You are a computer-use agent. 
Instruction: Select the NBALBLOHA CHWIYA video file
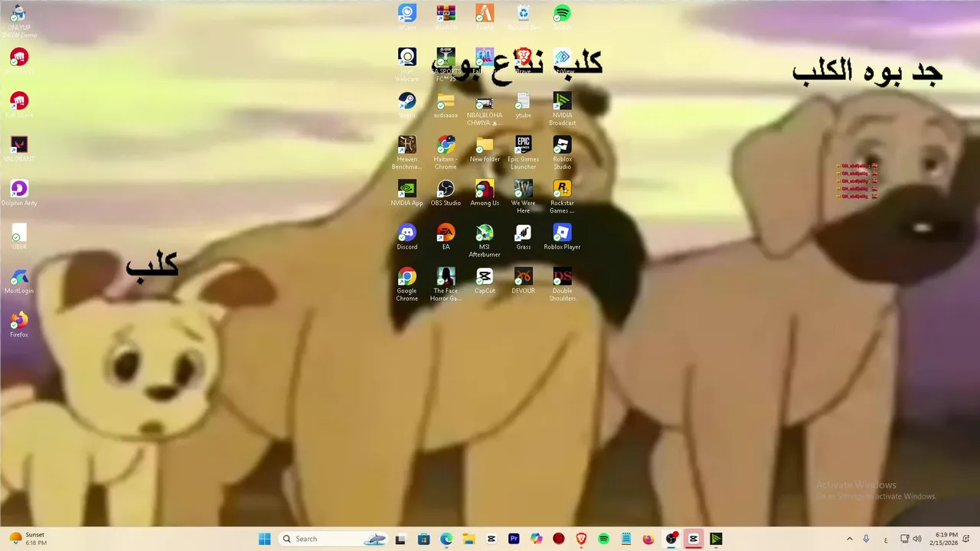click(485, 109)
